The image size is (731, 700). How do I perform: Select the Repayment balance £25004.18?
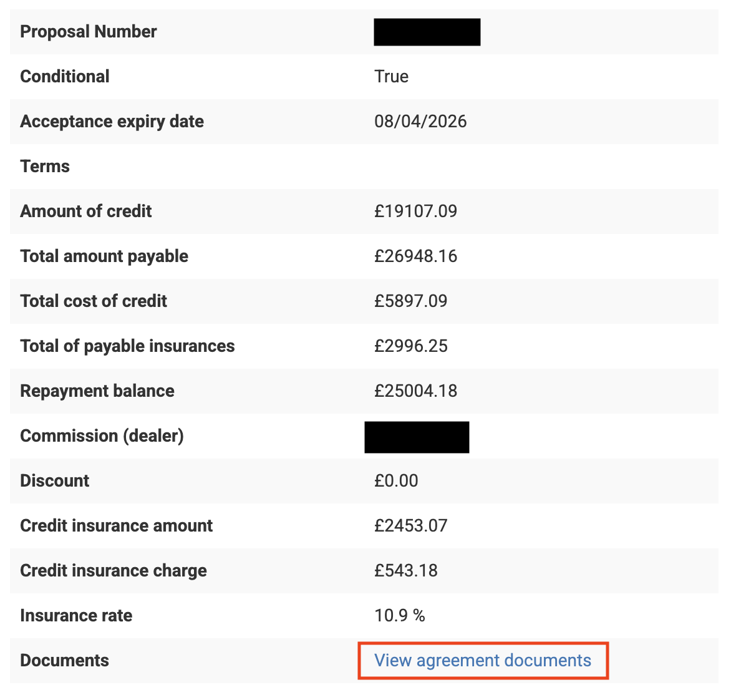click(x=415, y=391)
